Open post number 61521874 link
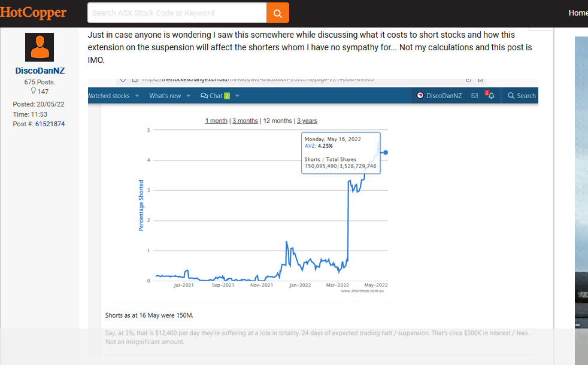Viewport: 588px width, 365px height. 50,124
